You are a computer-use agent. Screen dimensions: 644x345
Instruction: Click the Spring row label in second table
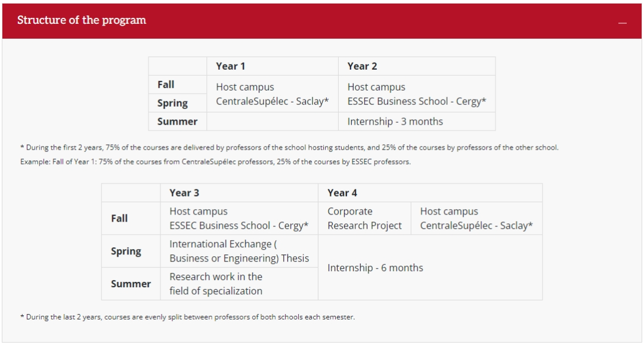click(126, 251)
